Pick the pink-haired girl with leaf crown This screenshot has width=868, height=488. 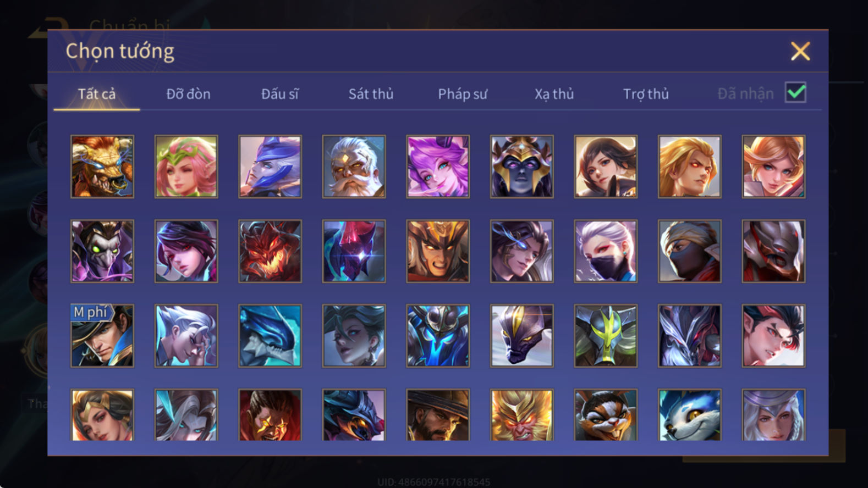pos(186,167)
